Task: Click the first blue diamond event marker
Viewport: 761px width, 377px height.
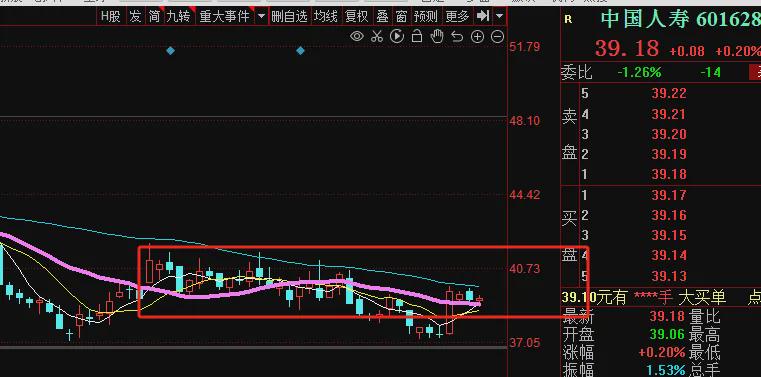Action: [170, 50]
